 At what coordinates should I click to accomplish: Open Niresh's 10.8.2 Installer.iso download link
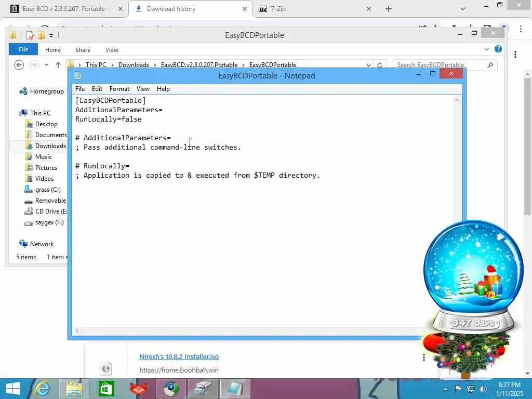click(179, 356)
